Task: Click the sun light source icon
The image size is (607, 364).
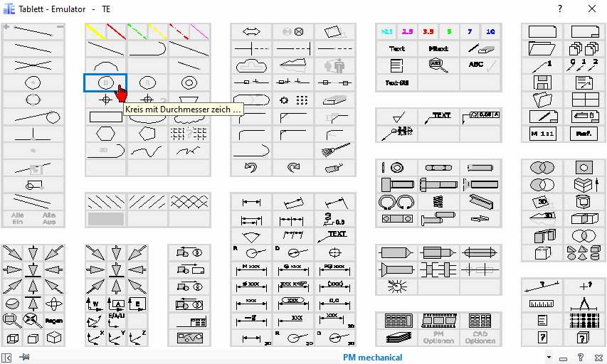Action: [x=396, y=287]
